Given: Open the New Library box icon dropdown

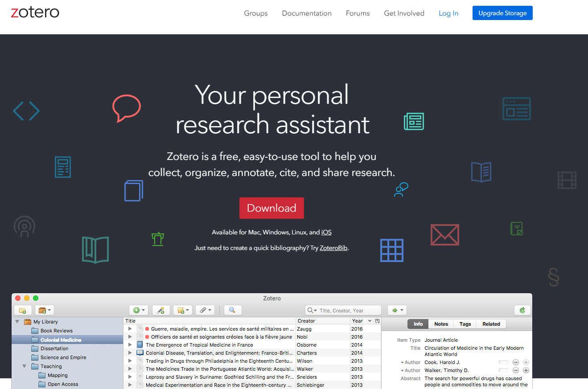Looking at the screenshot, I should 44,310.
